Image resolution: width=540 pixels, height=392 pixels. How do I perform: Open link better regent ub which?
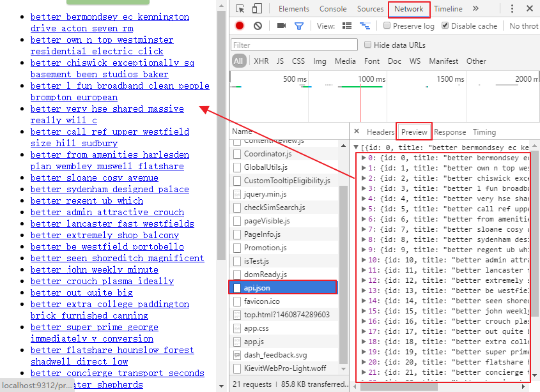point(87,200)
